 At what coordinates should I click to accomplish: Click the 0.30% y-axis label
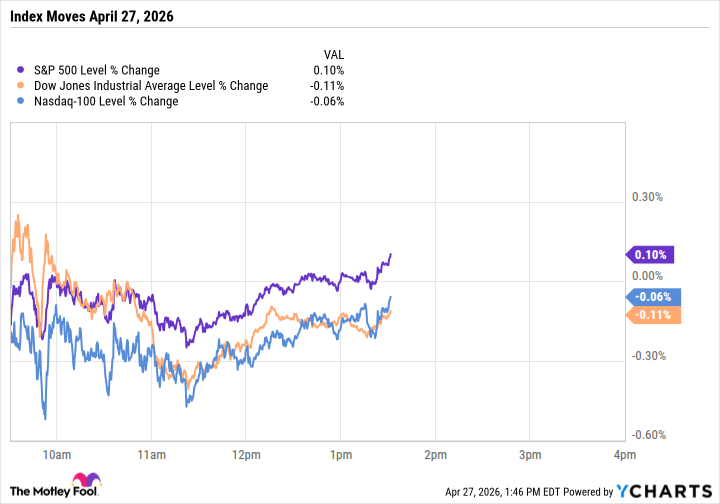(648, 197)
